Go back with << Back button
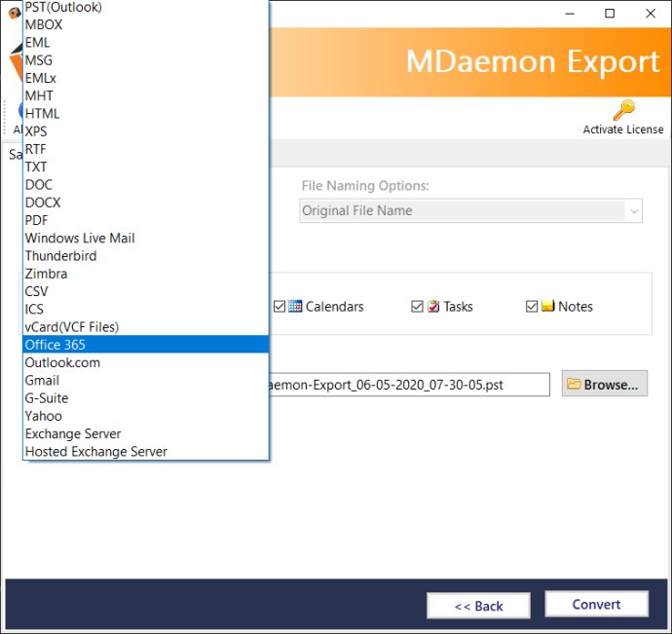The height and width of the screenshot is (634, 672). coord(478,606)
